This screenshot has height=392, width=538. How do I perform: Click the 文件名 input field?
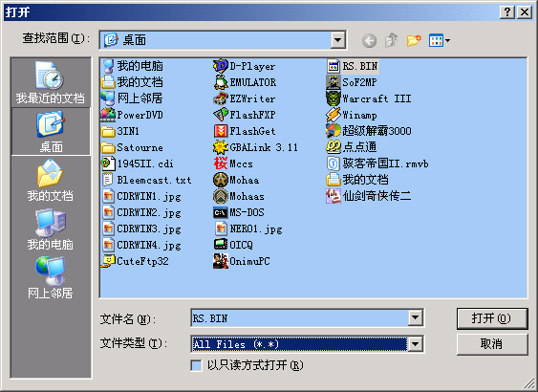point(299,318)
